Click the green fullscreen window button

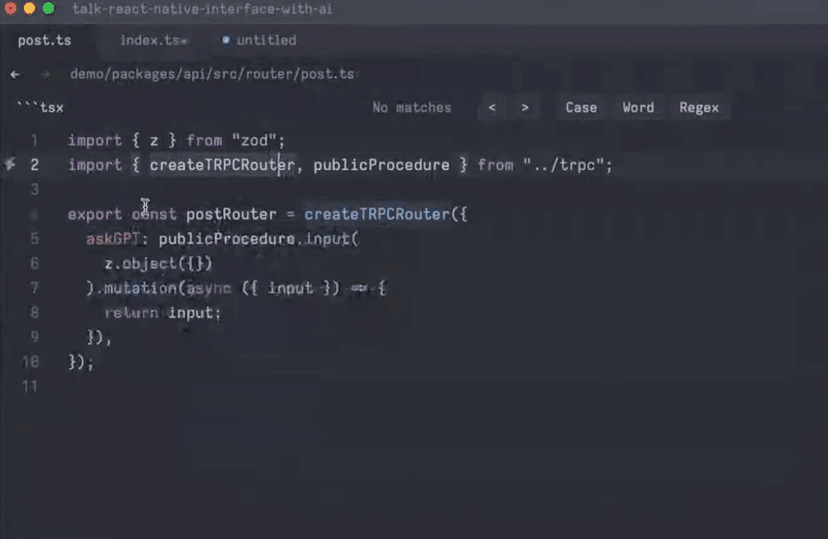(x=49, y=8)
